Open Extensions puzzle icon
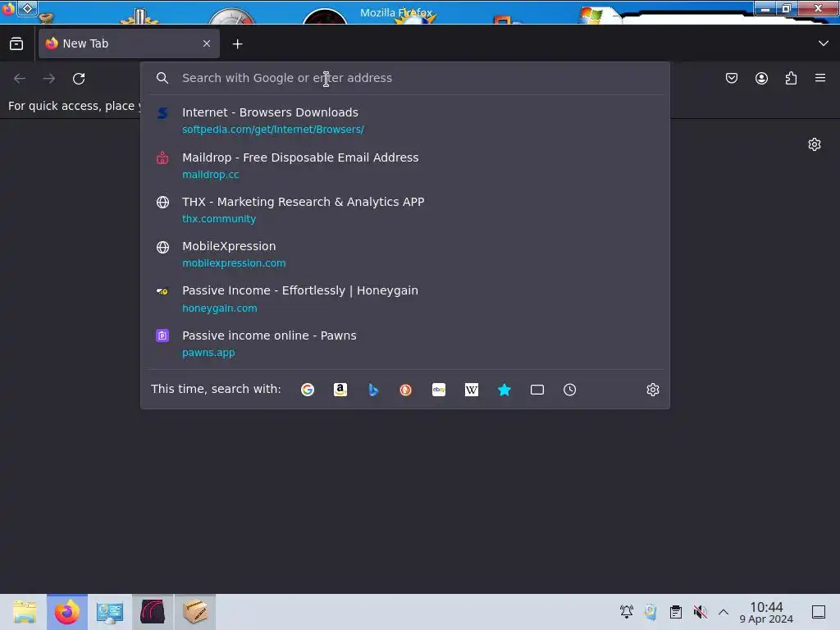Image resolution: width=840 pixels, height=630 pixels. point(791,79)
